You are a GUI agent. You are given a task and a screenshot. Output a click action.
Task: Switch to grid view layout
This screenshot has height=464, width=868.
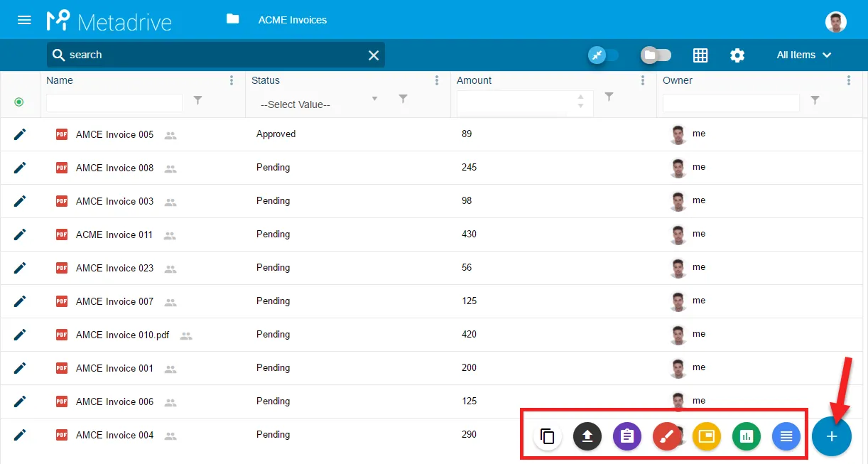pos(700,55)
